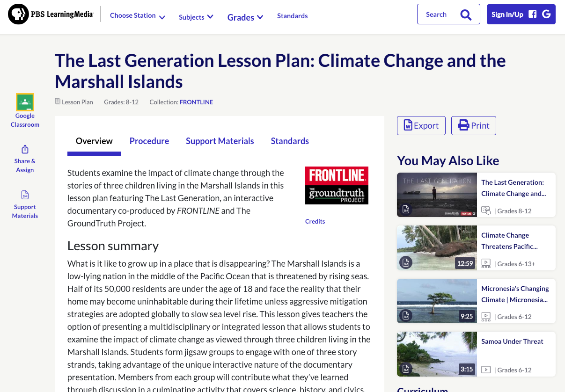Open the Support Materials sidebar icon
The width and height of the screenshot is (565, 392).
click(x=25, y=195)
